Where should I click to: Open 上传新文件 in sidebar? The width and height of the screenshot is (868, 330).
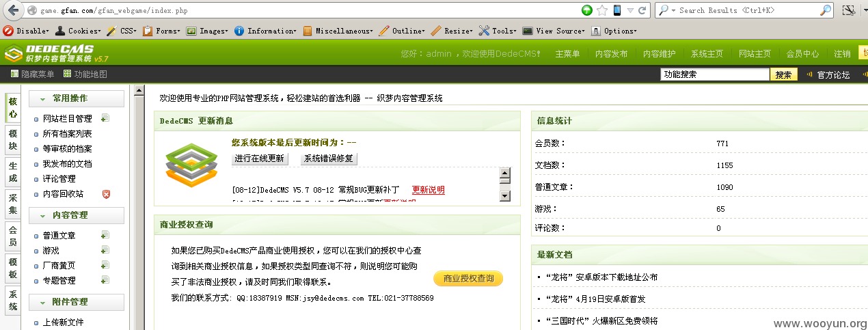click(x=63, y=322)
